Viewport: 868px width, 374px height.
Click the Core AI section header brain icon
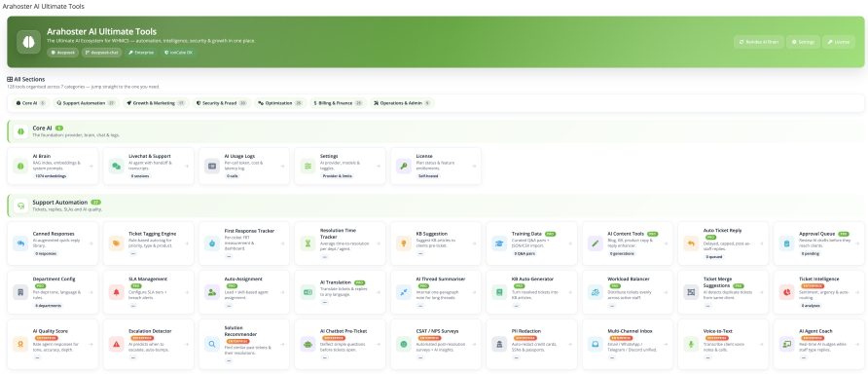coord(21,131)
